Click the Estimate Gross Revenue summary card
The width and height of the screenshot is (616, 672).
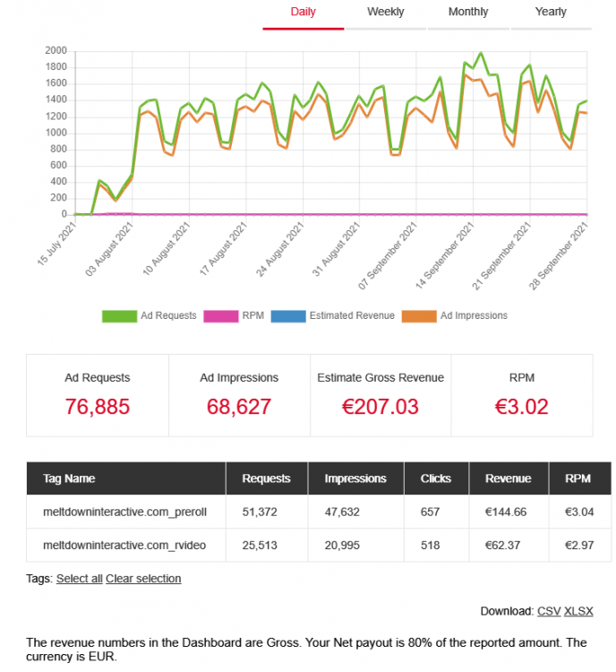[x=381, y=394]
